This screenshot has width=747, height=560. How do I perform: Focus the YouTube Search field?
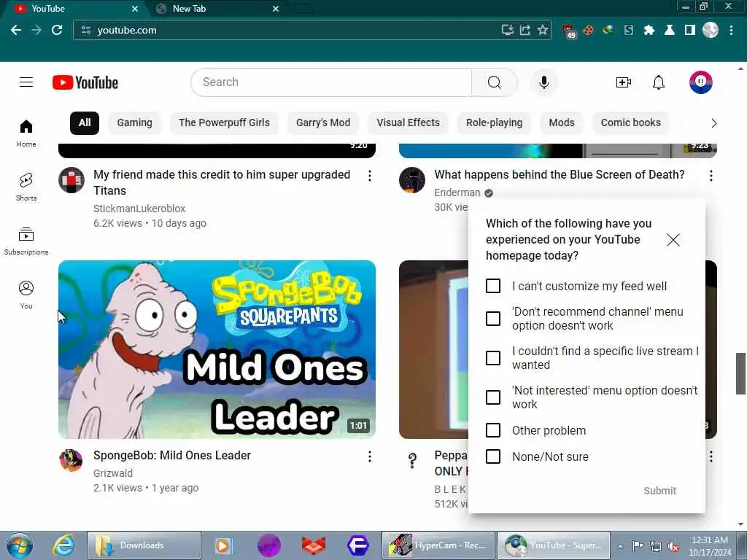click(333, 82)
